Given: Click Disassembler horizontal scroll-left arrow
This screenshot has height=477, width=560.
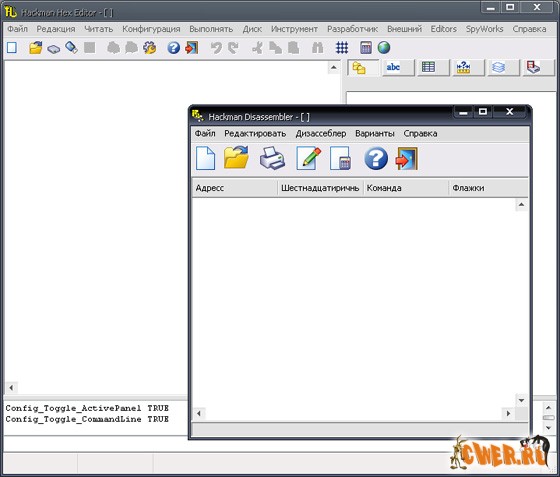Looking at the screenshot, I should [199, 413].
